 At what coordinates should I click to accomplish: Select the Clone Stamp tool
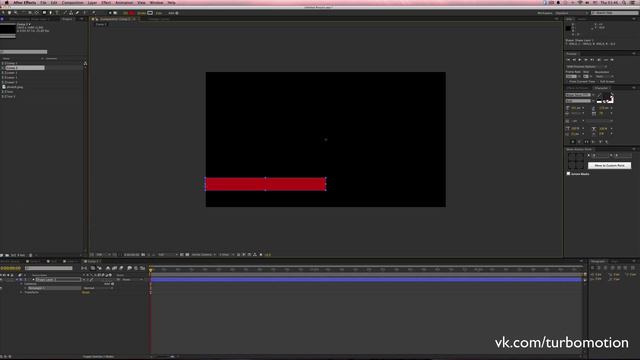click(x=71, y=13)
